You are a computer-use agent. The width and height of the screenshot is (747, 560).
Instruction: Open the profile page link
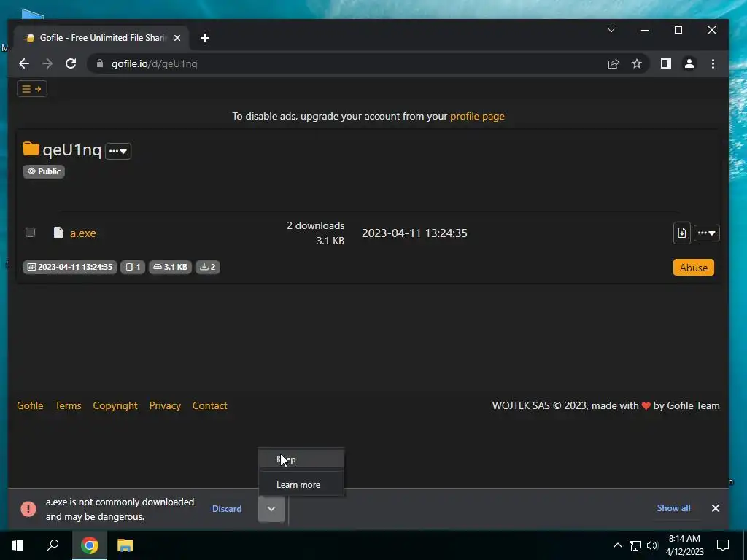477,116
